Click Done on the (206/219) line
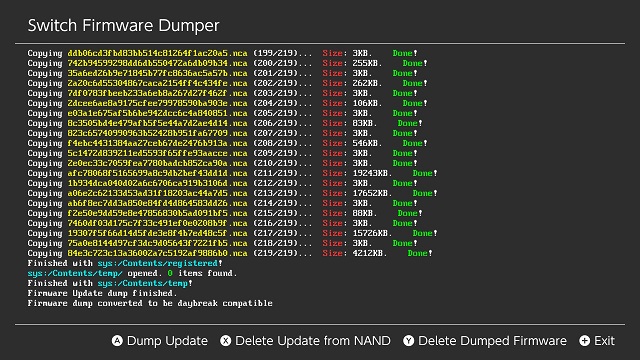640x360 pixels. (x=410, y=123)
